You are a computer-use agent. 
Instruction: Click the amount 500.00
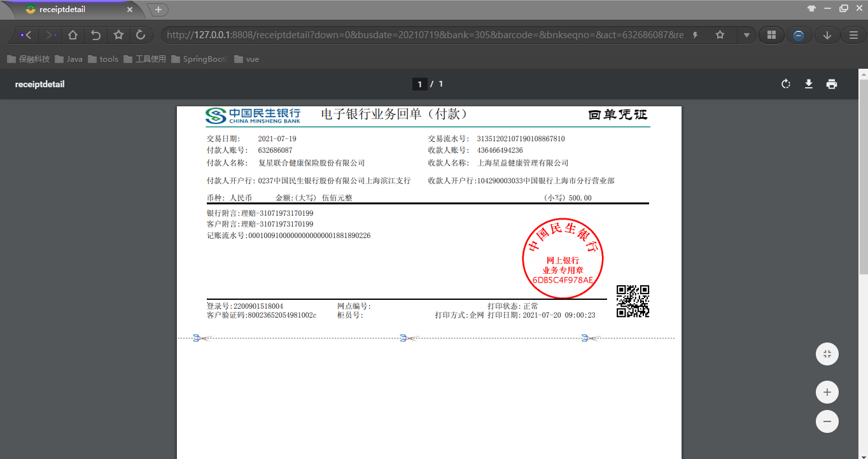click(x=580, y=198)
